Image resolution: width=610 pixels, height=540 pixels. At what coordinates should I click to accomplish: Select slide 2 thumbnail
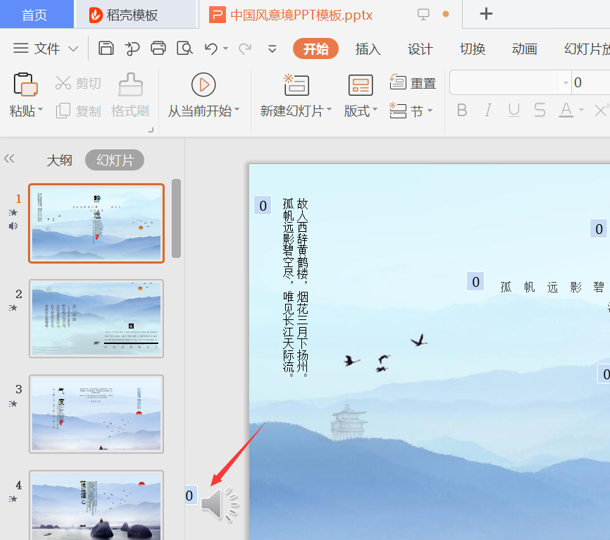96,319
